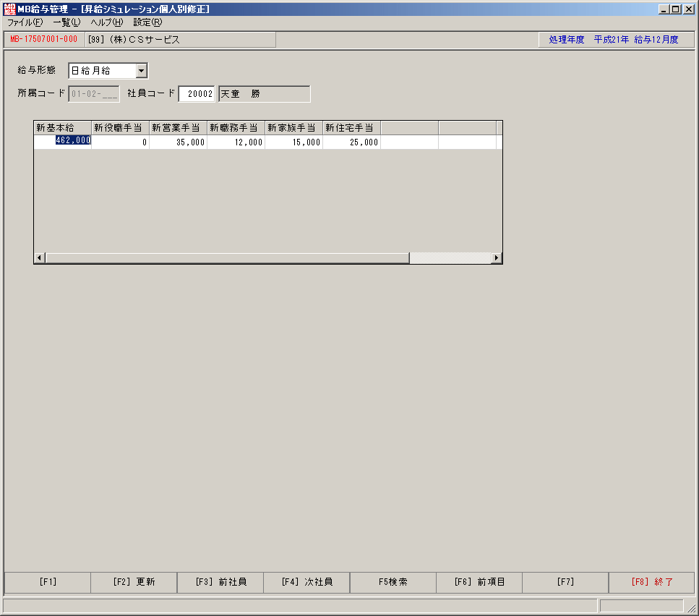
Task: Click the F5検索 button
Action: (393, 582)
